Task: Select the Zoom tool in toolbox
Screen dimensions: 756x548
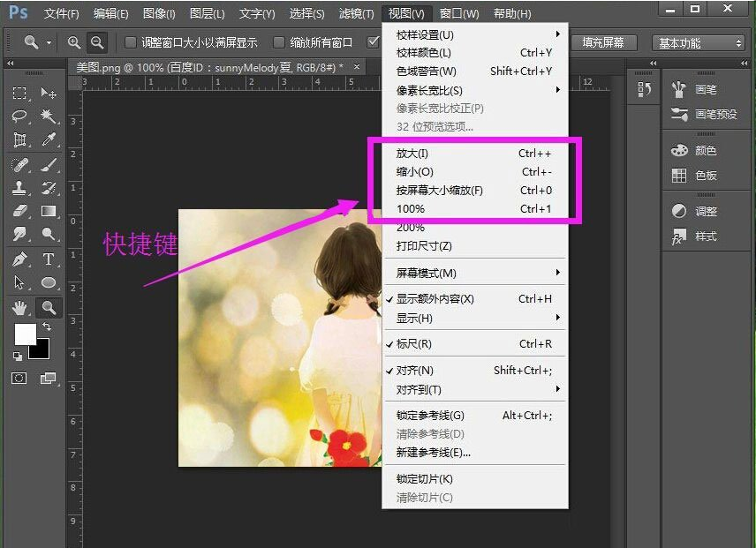Action: click(x=49, y=307)
